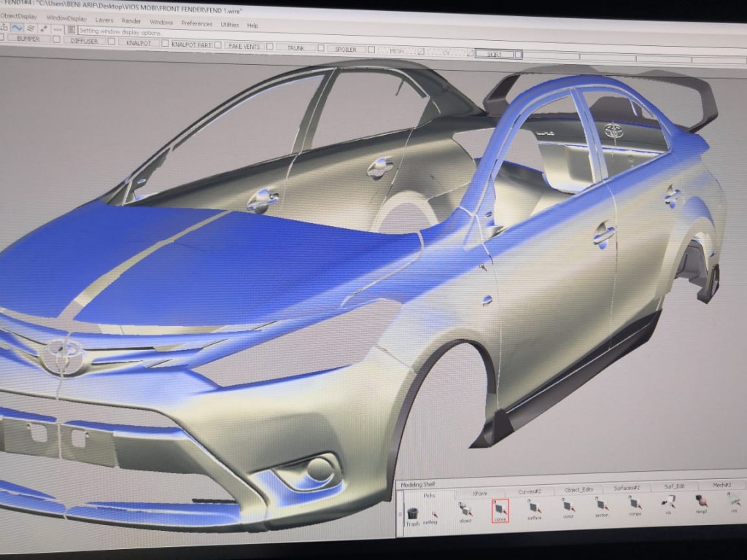Screen dimensions: 747x560
Task: Activate the highlighted Pick Curve tool
Action: tap(500, 510)
